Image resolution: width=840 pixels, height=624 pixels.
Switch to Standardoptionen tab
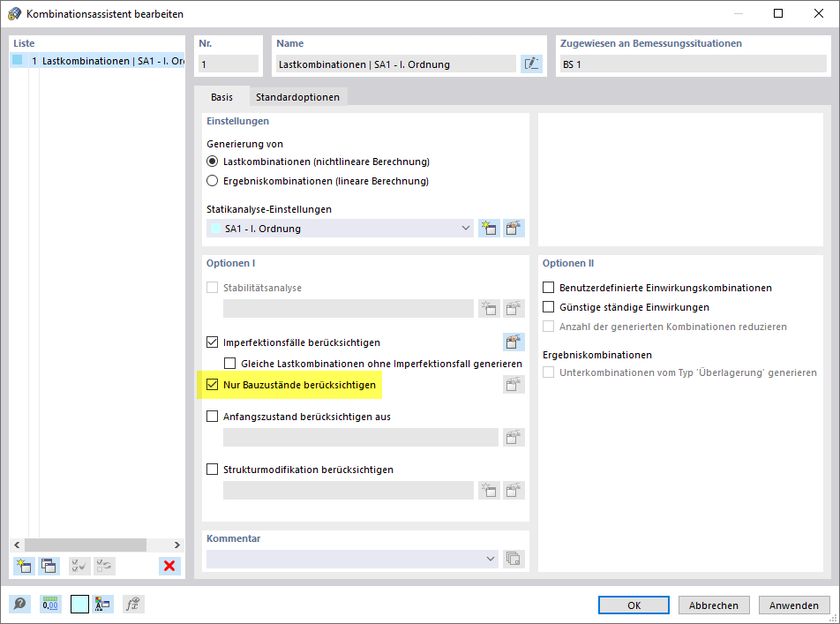coord(298,97)
